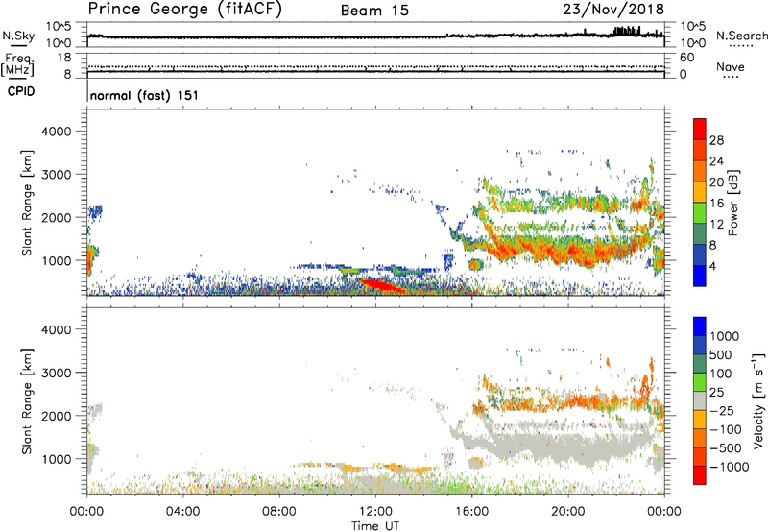This screenshot has width=768, height=532.
Task: Click the "Velocity [m s-1]" colorbar title
Action: click(x=758, y=400)
